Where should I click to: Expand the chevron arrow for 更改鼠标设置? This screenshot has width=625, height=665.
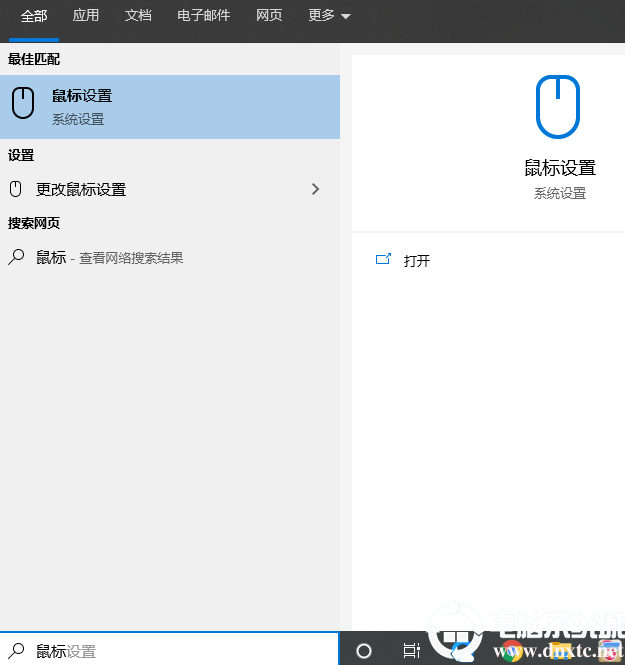[x=315, y=189]
